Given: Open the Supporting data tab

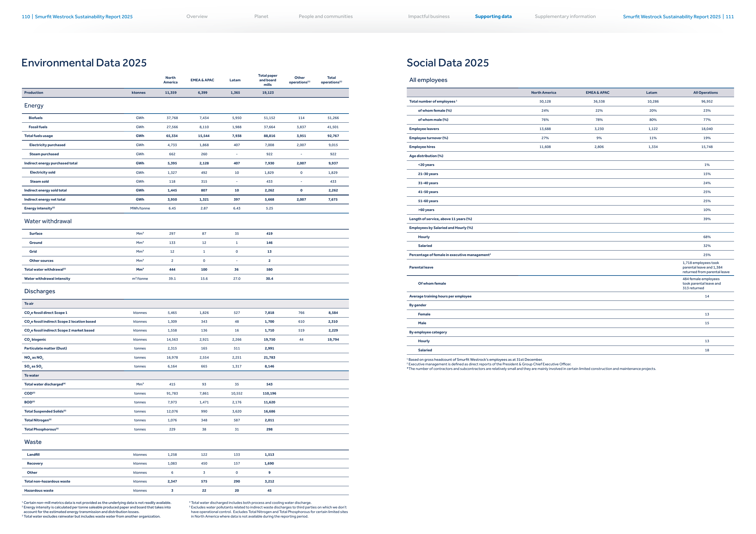Looking at the screenshot, I should point(493,16).
